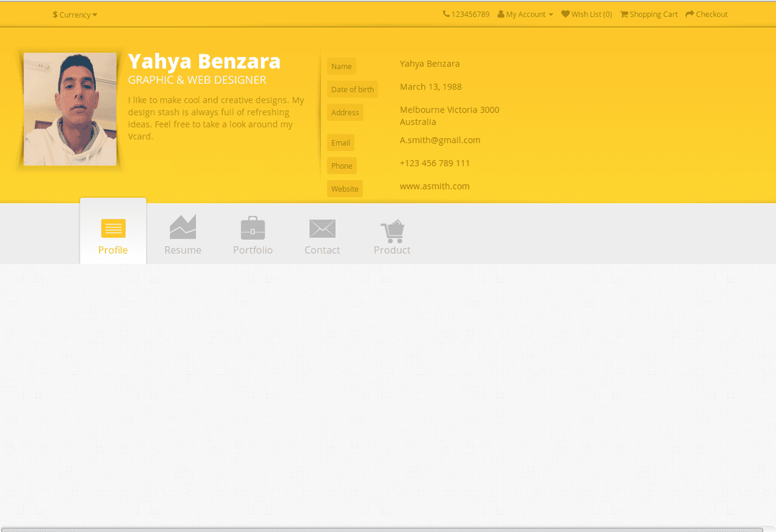Image resolution: width=776 pixels, height=532 pixels.
Task: Click the 123456789 phone number in top bar
Action: (x=471, y=14)
